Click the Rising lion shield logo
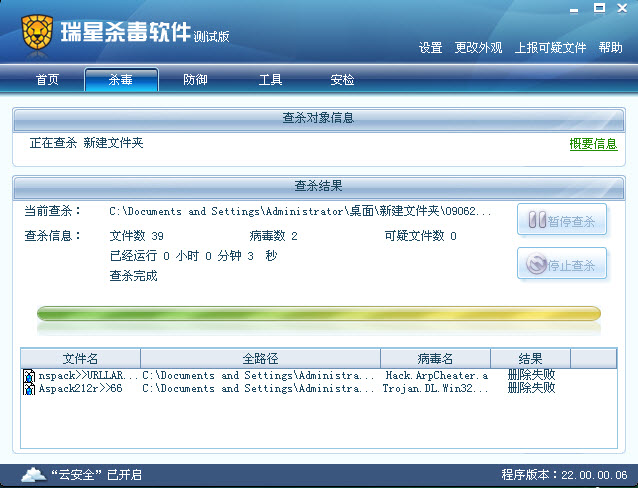Image resolution: width=638 pixels, height=488 pixels. (x=37, y=33)
